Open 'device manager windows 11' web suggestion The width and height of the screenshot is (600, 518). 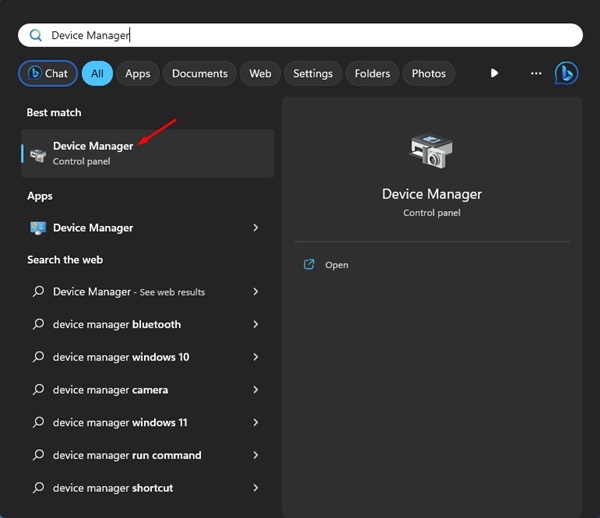click(x=120, y=423)
